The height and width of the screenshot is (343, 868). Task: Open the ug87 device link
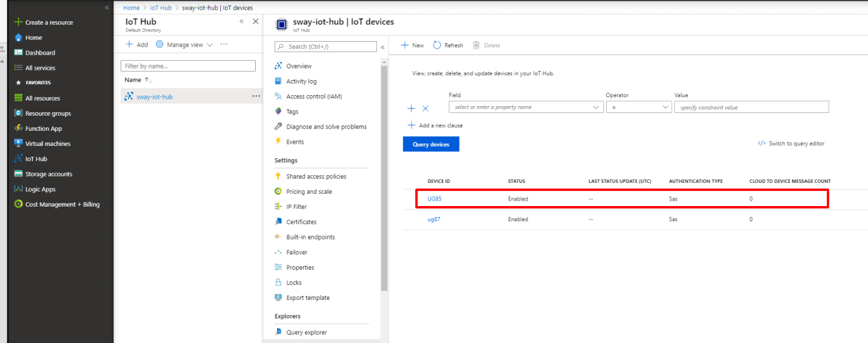434,219
